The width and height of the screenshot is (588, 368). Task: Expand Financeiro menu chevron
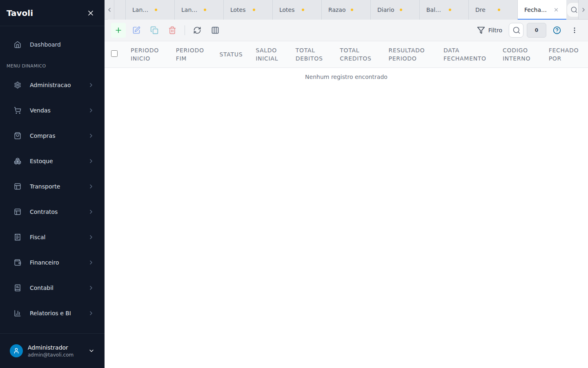pyautogui.click(x=91, y=263)
